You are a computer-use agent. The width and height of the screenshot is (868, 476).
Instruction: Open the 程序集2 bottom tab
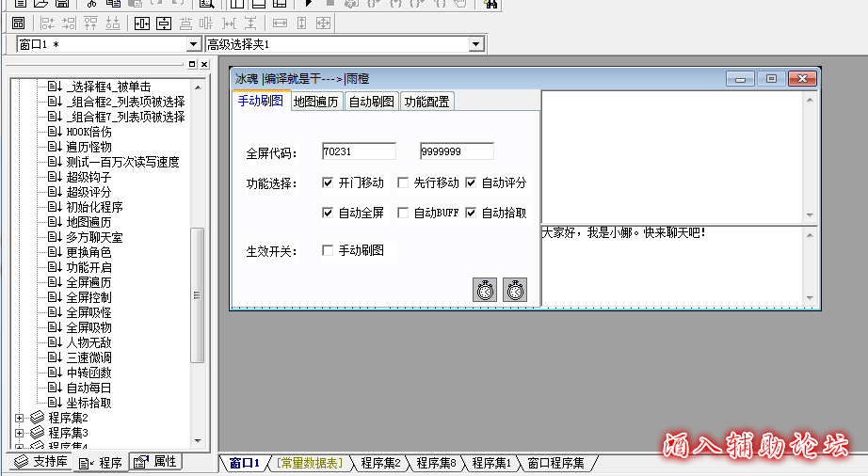coord(381,463)
